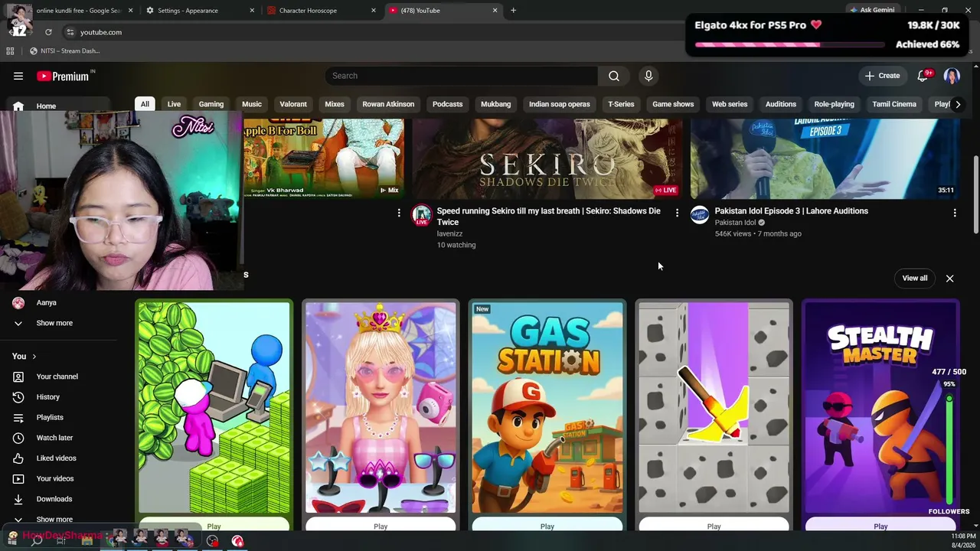Select the Web series filter chip

click(x=730, y=104)
